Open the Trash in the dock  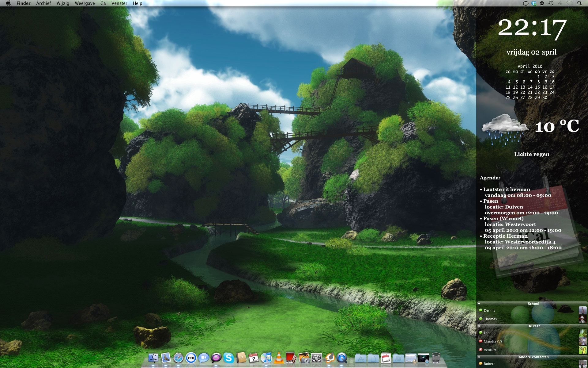tap(436, 358)
